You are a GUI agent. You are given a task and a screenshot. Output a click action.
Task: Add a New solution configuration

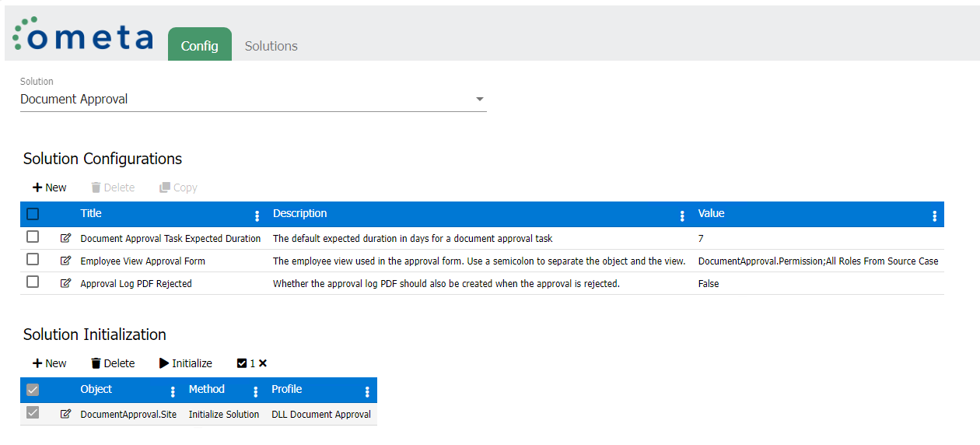(x=49, y=187)
